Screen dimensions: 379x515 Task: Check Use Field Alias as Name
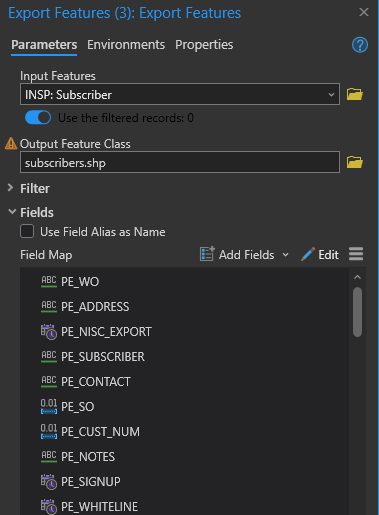[27, 231]
